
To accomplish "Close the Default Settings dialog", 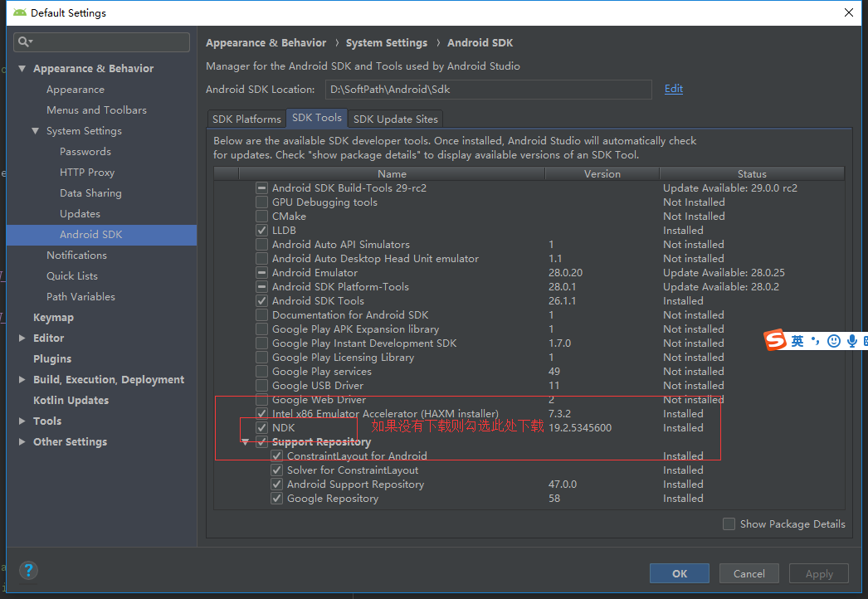I will [x=849, y=12].
